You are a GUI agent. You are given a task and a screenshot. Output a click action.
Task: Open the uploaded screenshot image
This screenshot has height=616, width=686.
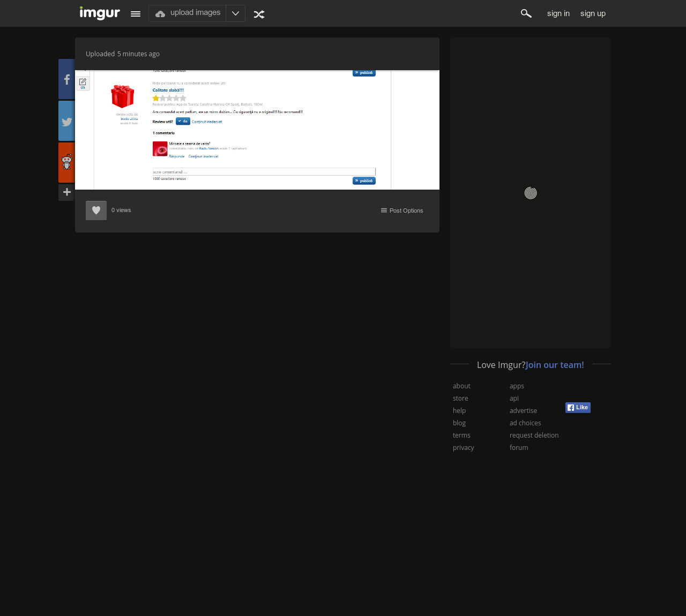pos(257,130)
